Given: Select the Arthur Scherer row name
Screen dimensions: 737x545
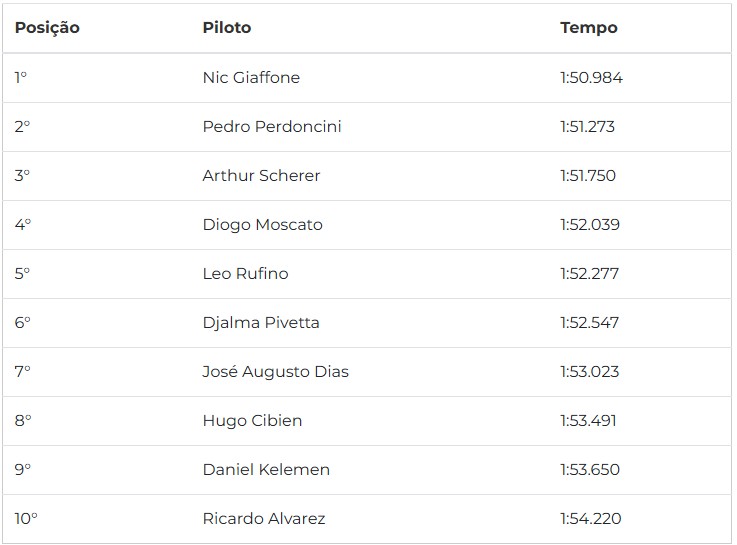Looking at the screenshot, I should (261, 176).
